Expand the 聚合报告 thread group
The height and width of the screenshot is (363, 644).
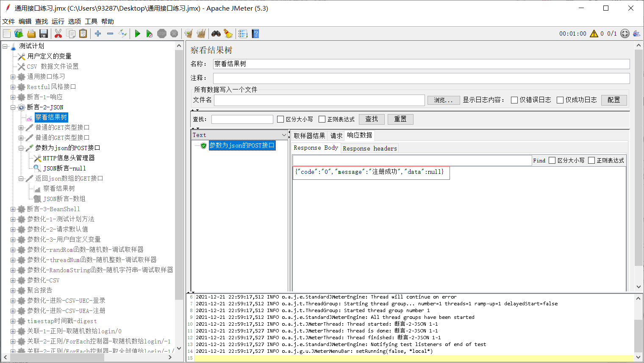[13, 290]
